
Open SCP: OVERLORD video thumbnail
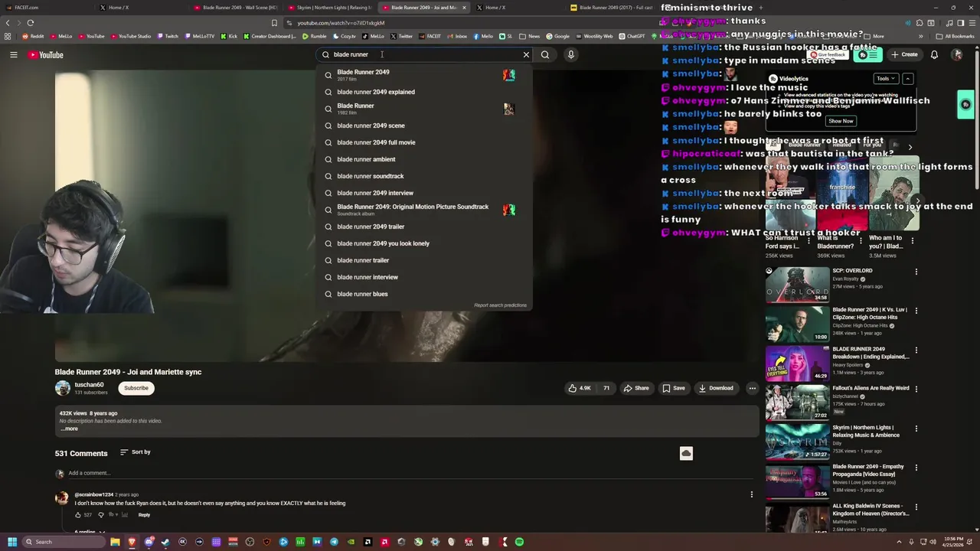pos(797,285)
